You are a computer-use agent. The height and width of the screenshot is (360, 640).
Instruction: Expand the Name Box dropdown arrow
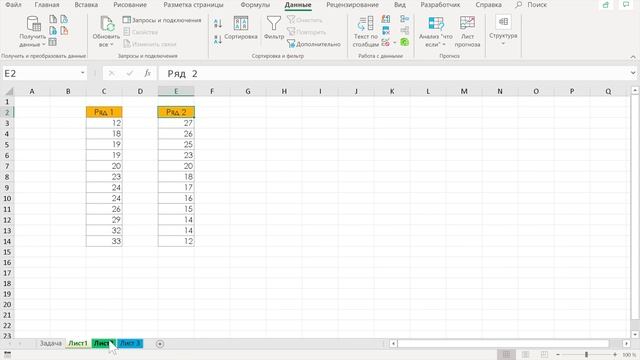(82, 73)
